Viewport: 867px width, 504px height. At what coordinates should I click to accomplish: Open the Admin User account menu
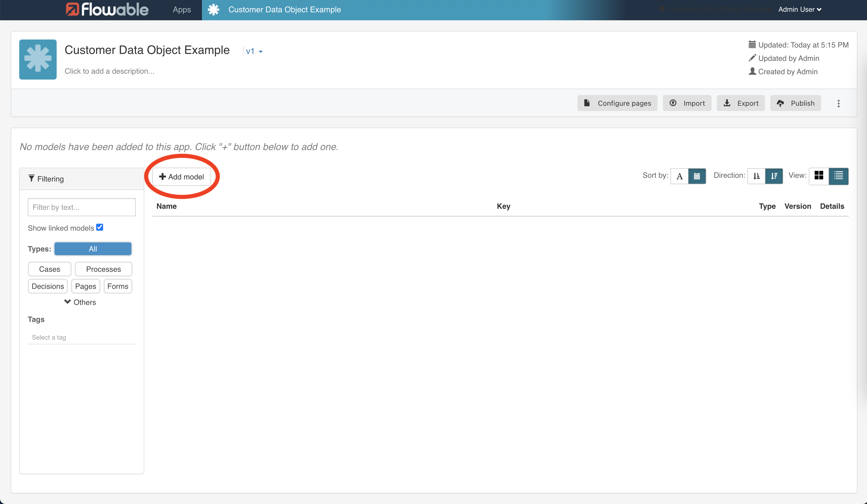pyautogui.click(x=799, y=9)
